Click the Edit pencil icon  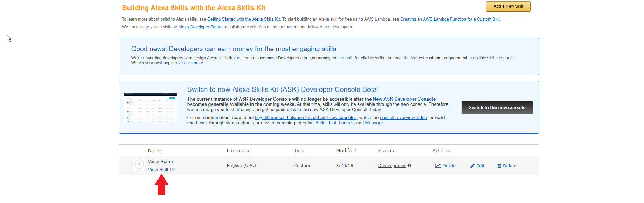pyautogui.click(x=472, y=166)
